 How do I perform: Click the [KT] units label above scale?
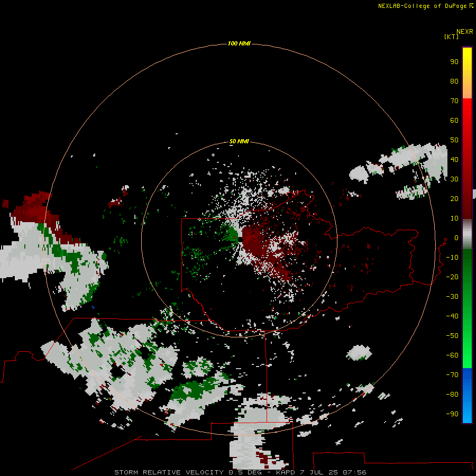tap(451, 36)
